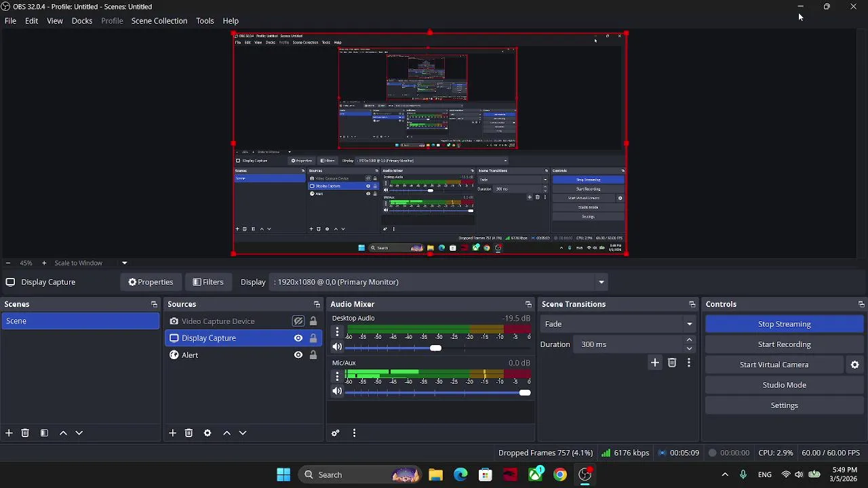
Task: Open the File menu
Action: click(x=10, y=21)
